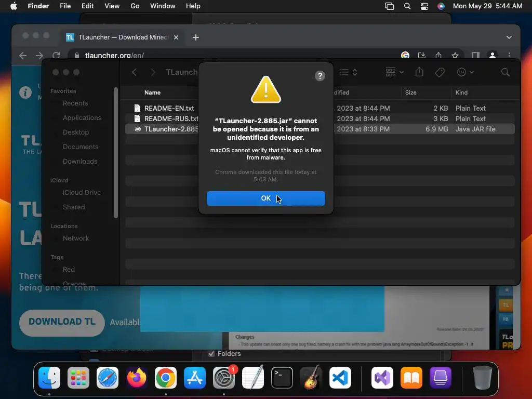The height and width of the screenshot is (399, 532).
Task: Toggle Chrome side panel icon
Action: pyautogui.click(x=476, y=55)
